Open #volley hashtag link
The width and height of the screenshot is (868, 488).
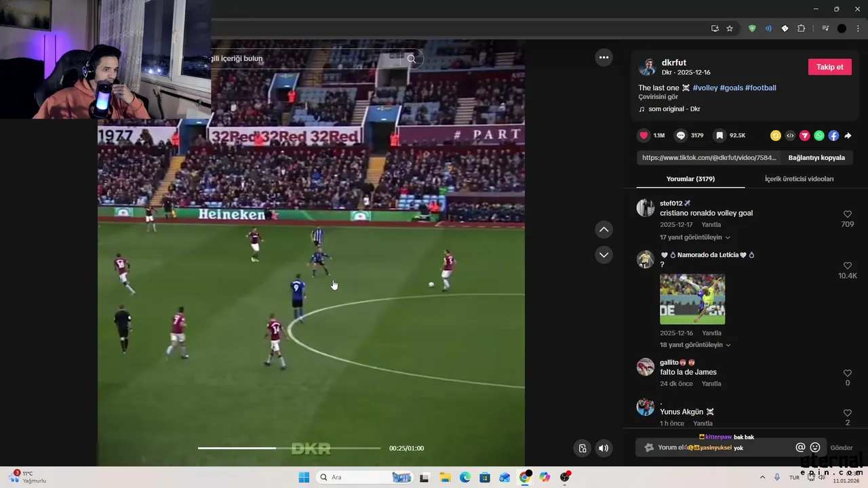pos(705,87)
